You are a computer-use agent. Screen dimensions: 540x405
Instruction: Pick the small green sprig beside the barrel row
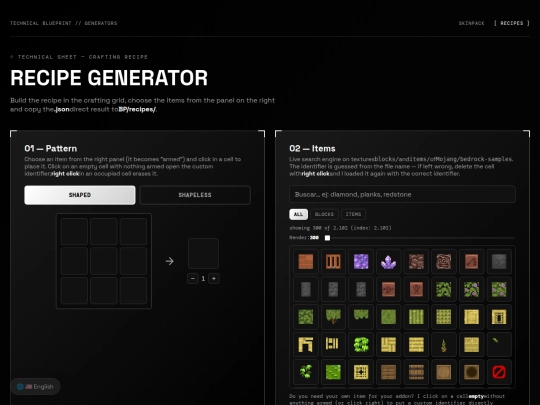click(305, 372)
